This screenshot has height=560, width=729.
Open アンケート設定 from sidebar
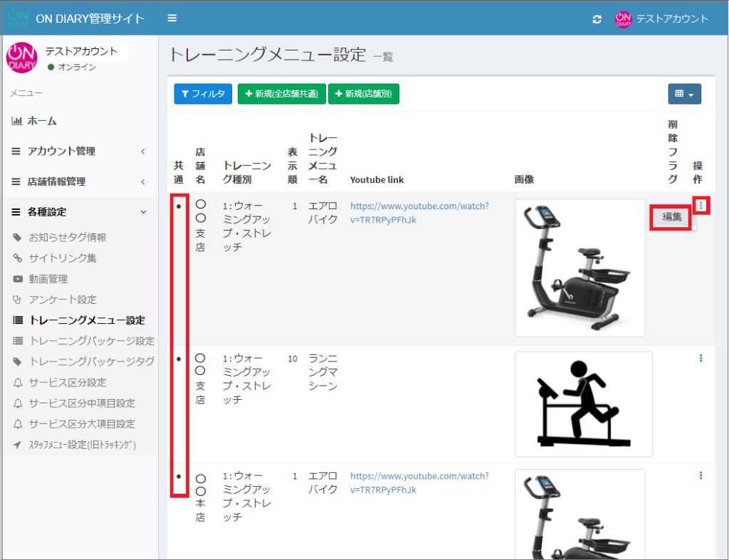point(63,300)
